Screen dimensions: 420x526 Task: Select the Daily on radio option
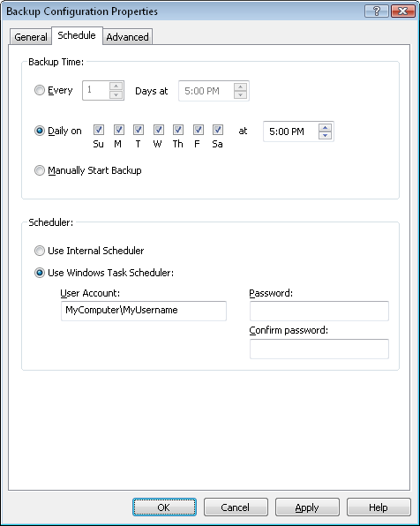[x=40, y=131]
